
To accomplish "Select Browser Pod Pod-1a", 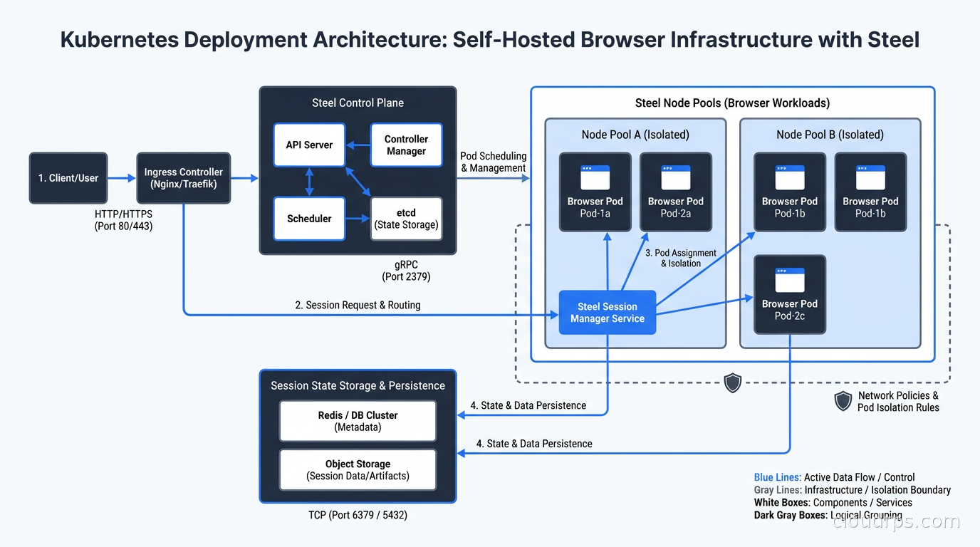I will click(x=595, y=192).
